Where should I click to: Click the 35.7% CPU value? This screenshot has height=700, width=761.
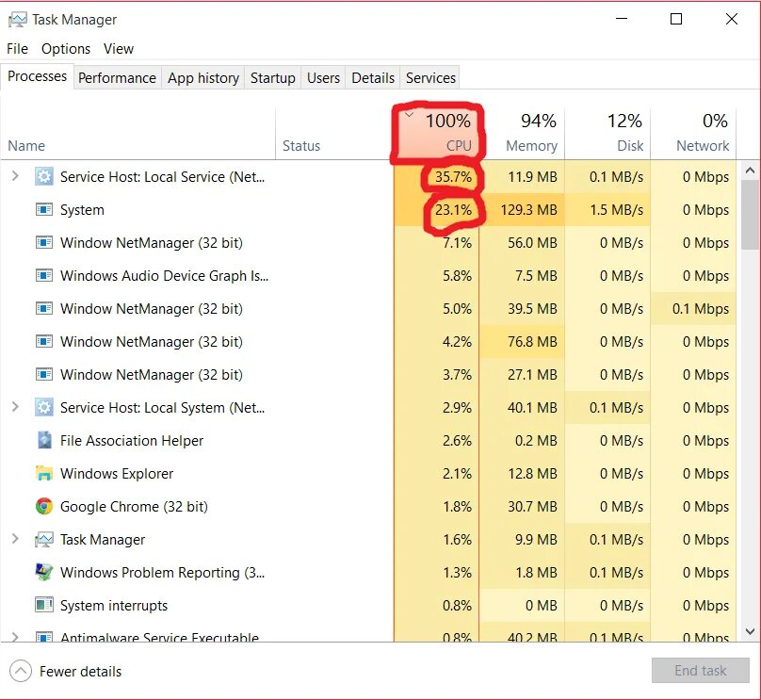[x=453, y=177]
